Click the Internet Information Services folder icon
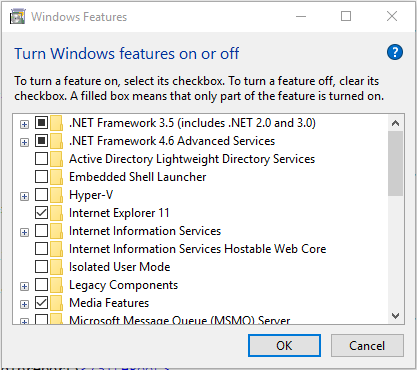This screenshot has height=370, width=417. (x=57, y=231)
